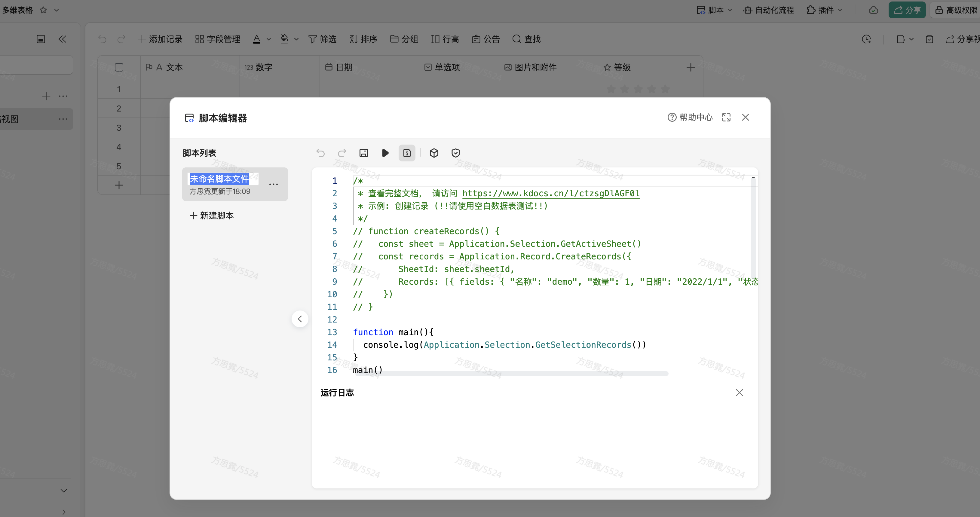Click 新建脚本 to create a script
The width and height of the screenshot is (980, 517).
click(212, 215)
